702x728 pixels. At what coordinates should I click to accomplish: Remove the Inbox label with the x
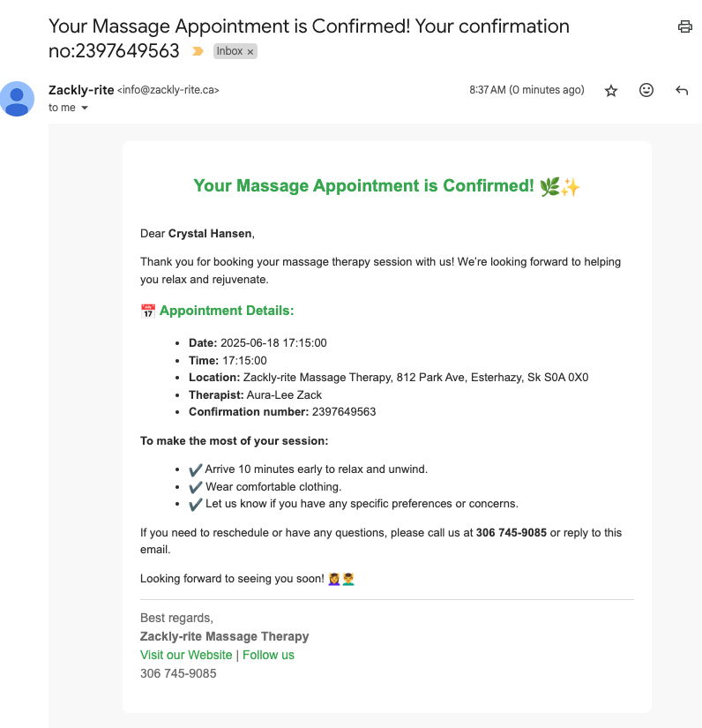[250, 51]
